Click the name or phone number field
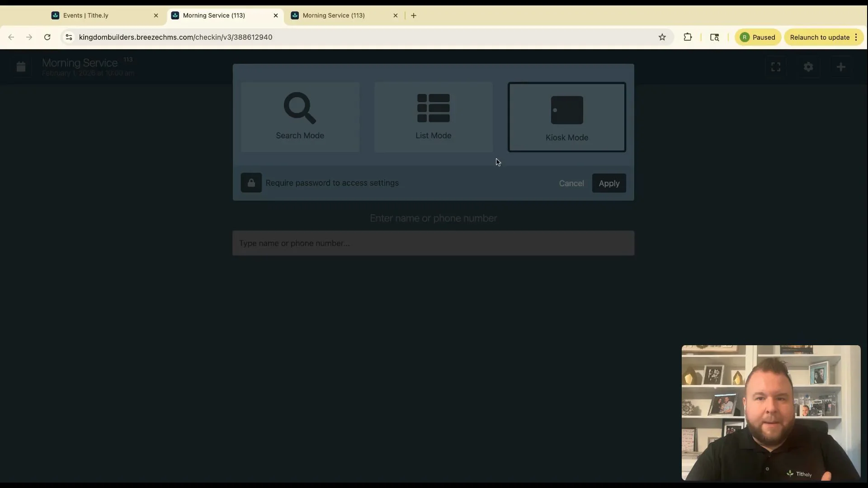Image resolution: width=868 pixels, height=488 pixels. coord(433,244)
